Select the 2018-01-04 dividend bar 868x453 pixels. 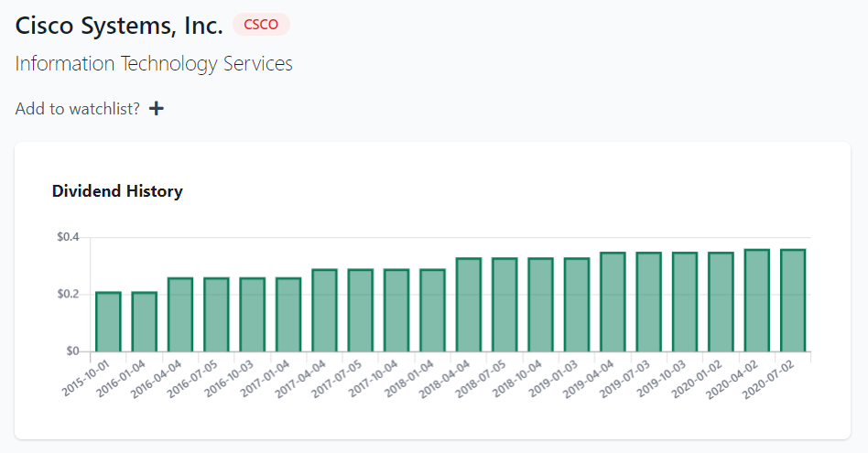point(432,310)
